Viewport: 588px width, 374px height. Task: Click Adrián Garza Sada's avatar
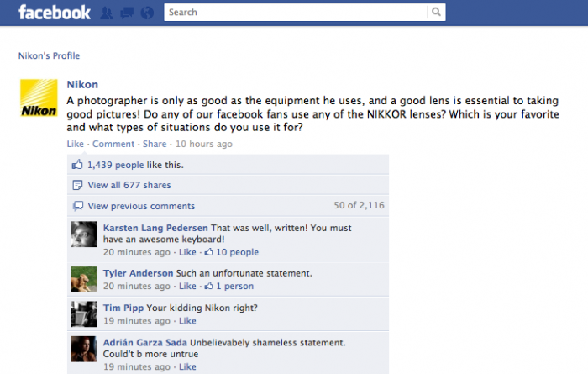pos(82,349)
